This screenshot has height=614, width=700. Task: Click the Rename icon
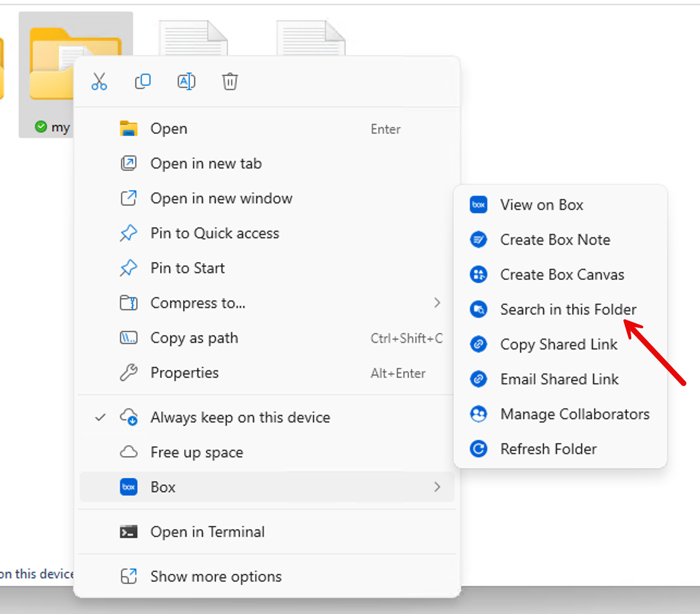click(186, 81)
